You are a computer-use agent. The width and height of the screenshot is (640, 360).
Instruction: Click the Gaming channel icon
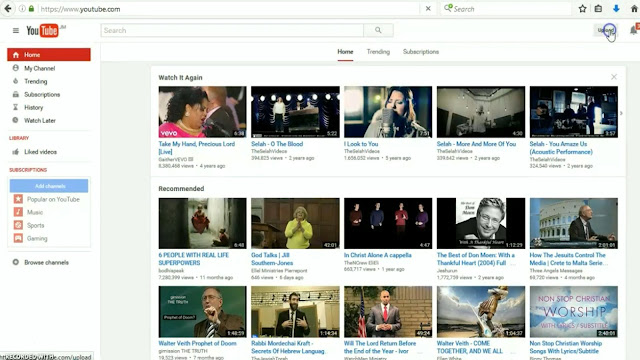(x=18, y=238)
